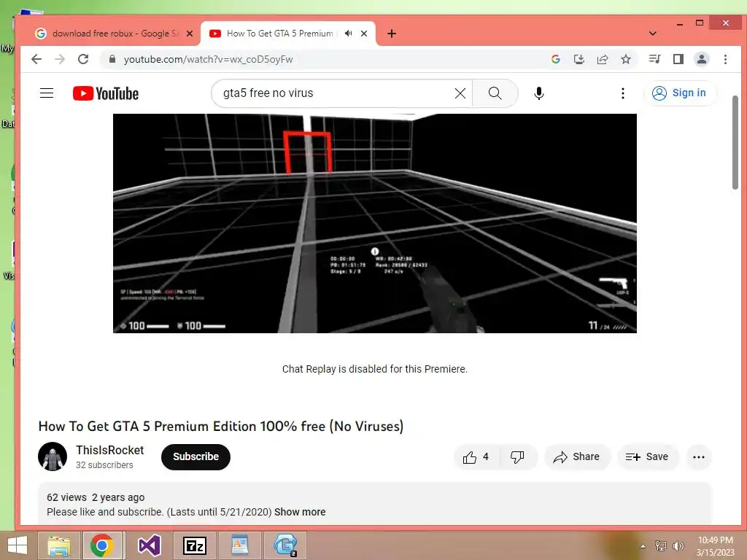Click the browser forward arrow
This screenshot has height=560, width=747.
coord(60,59)
